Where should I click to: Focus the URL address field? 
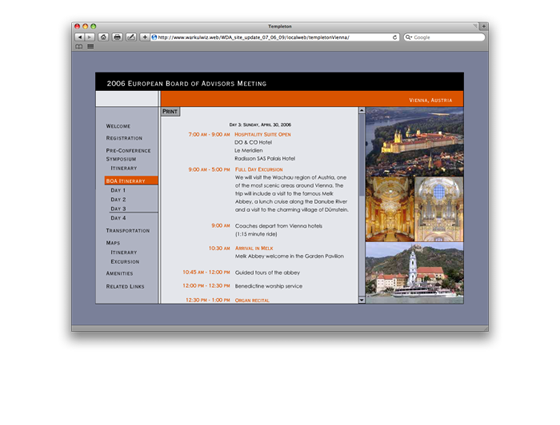click(274, 37)
